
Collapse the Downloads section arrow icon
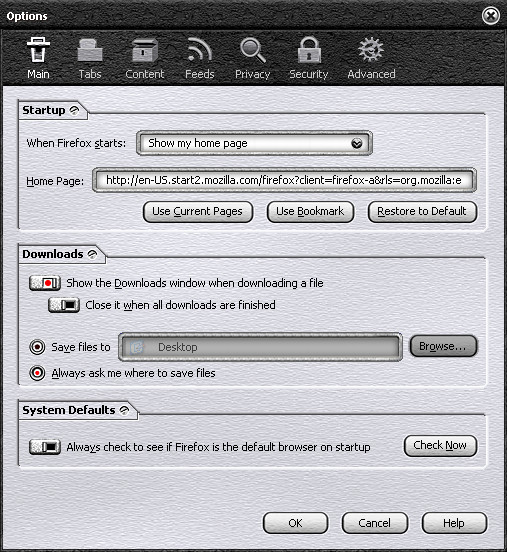pos(92,254)
